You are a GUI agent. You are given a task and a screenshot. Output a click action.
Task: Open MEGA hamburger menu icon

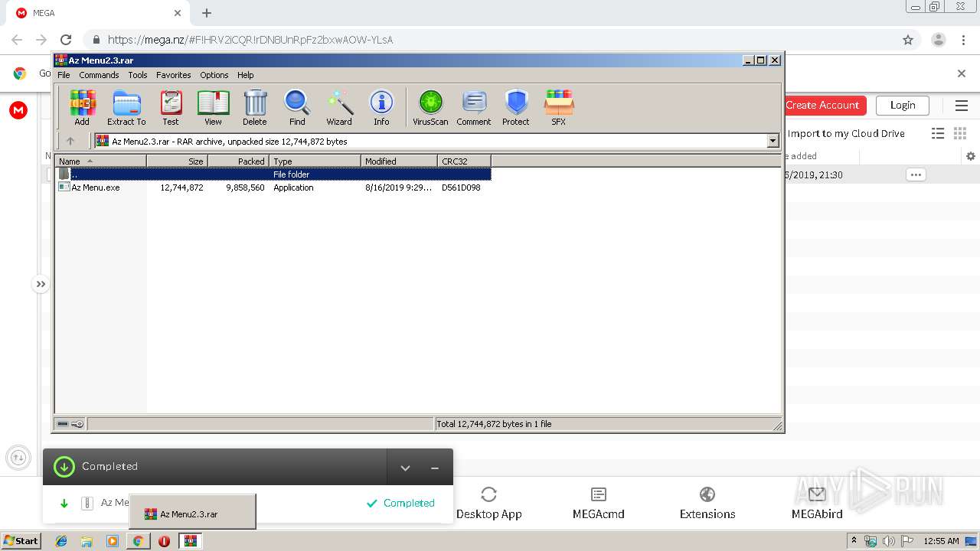tap(961, 106)
